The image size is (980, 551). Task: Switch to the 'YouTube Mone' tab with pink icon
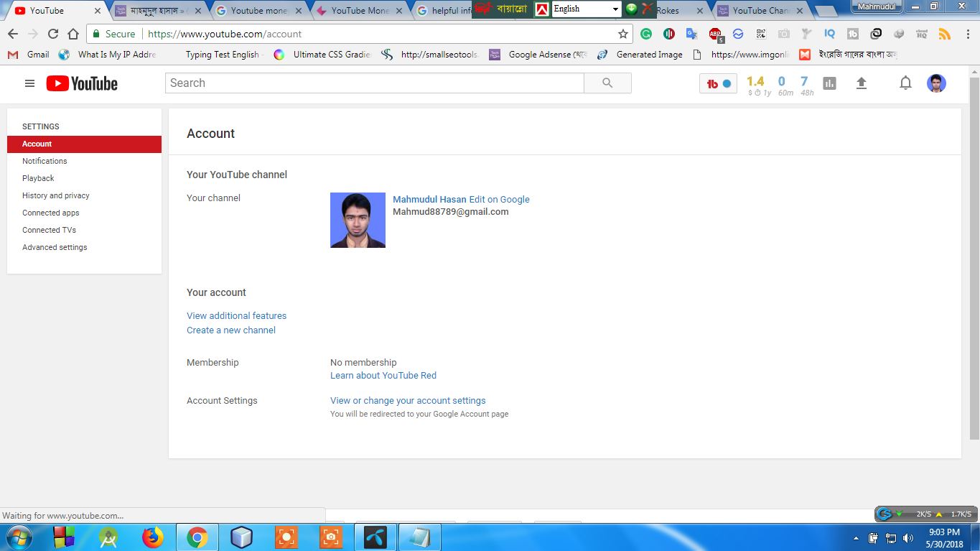(359, 11)
